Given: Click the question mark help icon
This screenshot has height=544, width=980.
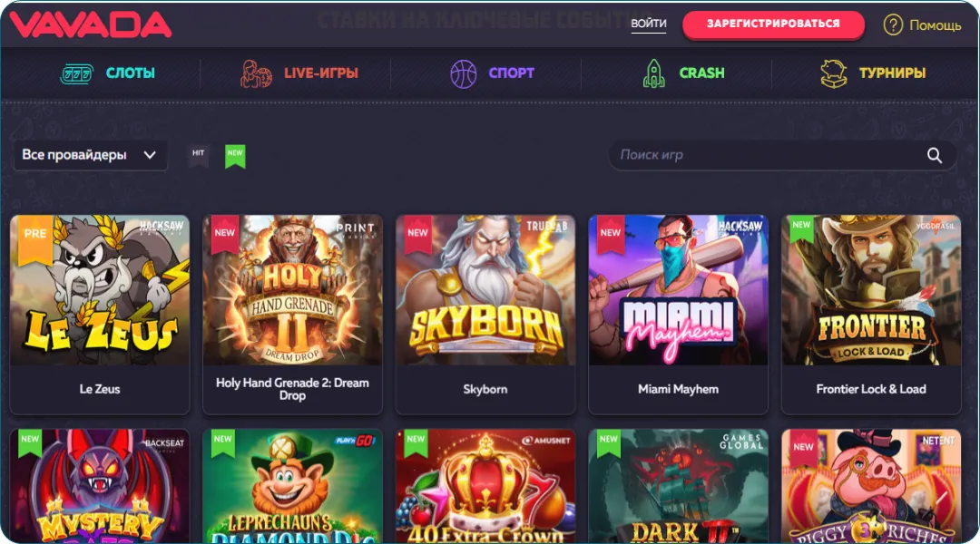Looking at the screenshot, I should click(x=893, y=25).
